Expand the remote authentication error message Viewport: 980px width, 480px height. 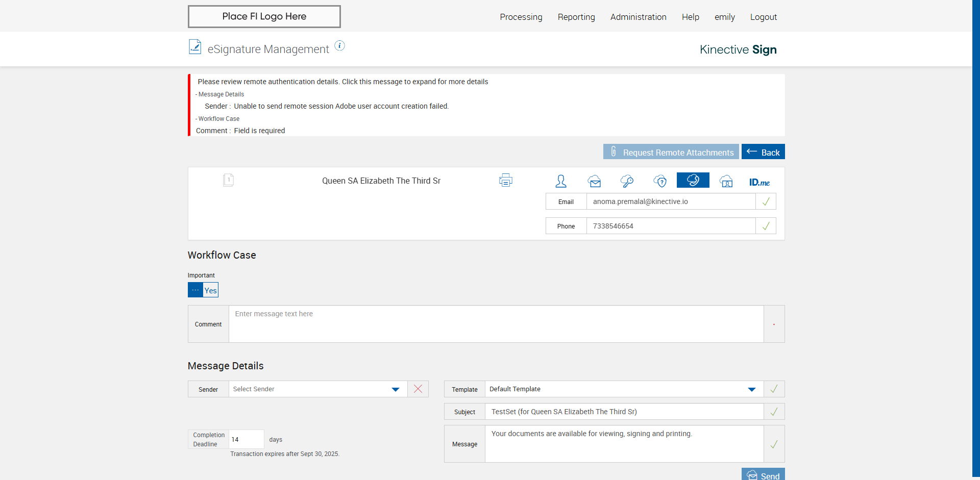342,82
